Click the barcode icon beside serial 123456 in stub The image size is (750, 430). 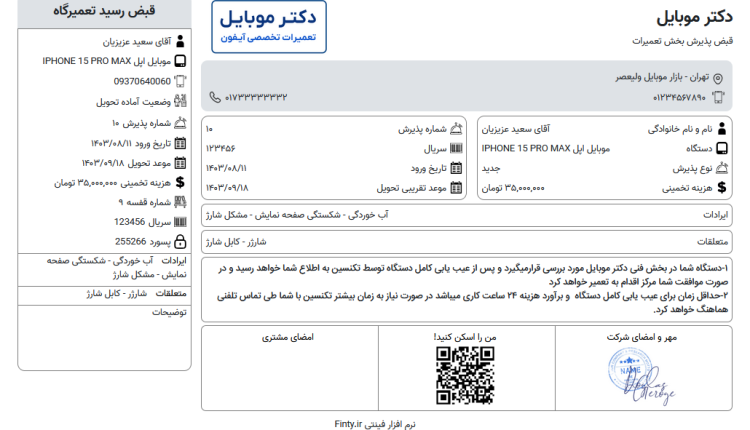181,222
